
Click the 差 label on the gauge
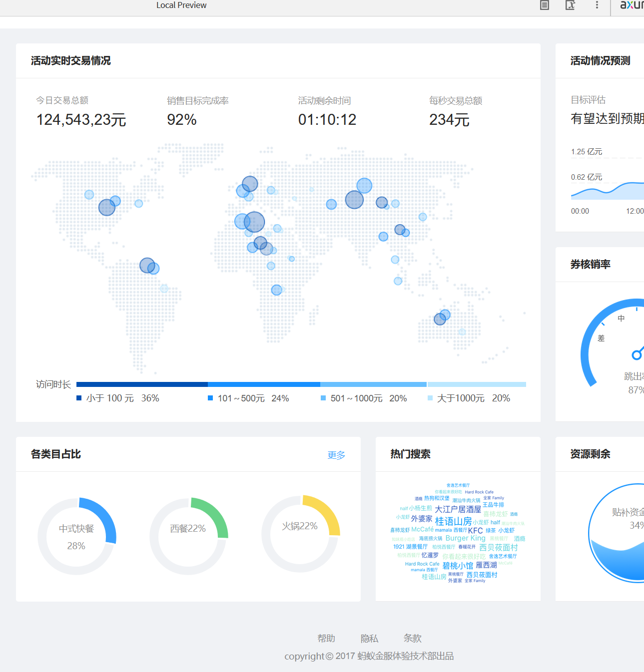[601, 338]
